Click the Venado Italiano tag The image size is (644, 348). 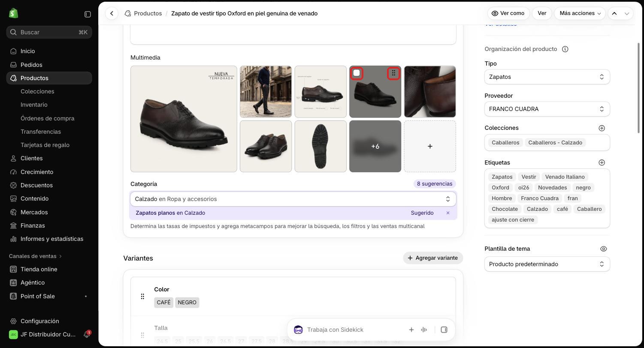click(565, 177)
